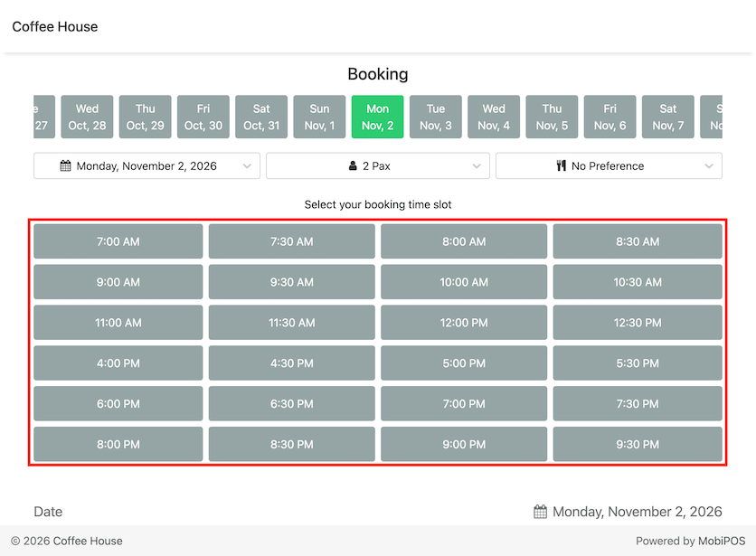The image size is (756, 556).
Task: Select Fri Oct 30 date tab
Action: (203, 117)
